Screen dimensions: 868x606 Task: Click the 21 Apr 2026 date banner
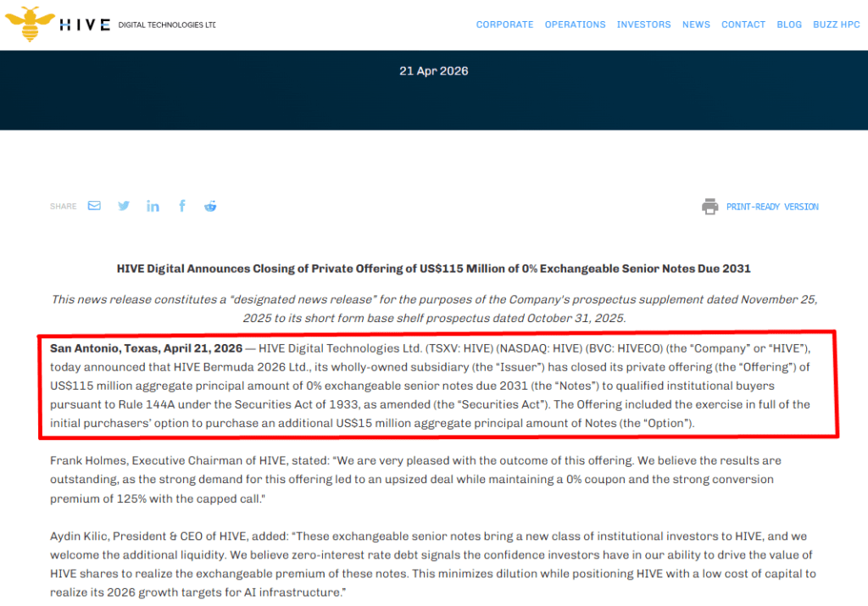pyautogui.click(x=433, y=71)
